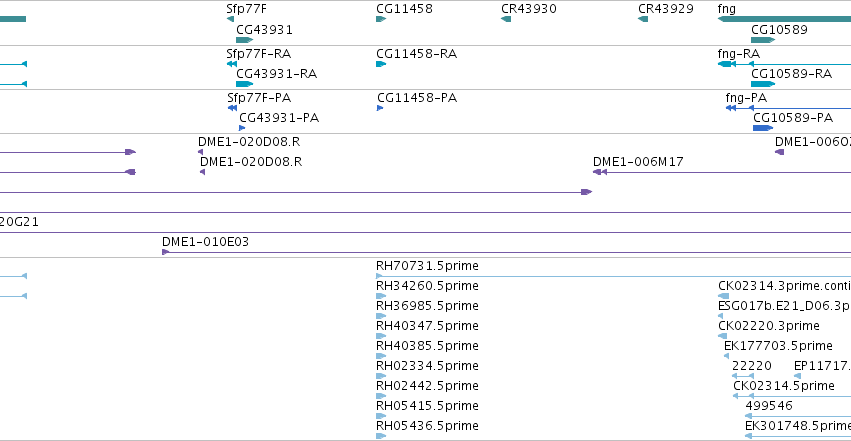Select the EK301748.5prime EST label
The width and height of the screenshot is (851, 441).
(798, 426)
